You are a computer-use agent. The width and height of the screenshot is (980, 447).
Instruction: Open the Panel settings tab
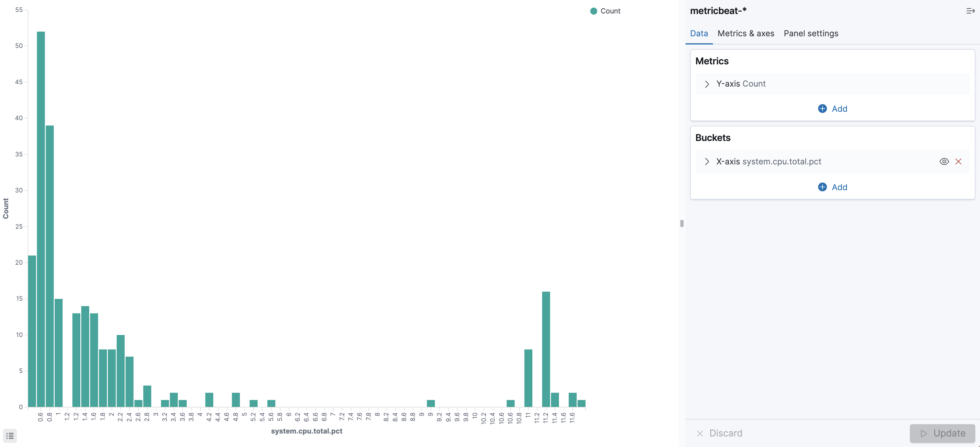click(x=811, y=34)
